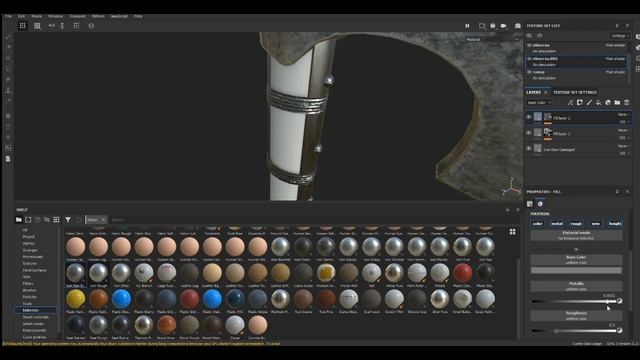Image resolution: width=640 pixels, height=360 pixels.
Task: Remove the Materials filter tag in Shelf
Action: pos(103,220)
